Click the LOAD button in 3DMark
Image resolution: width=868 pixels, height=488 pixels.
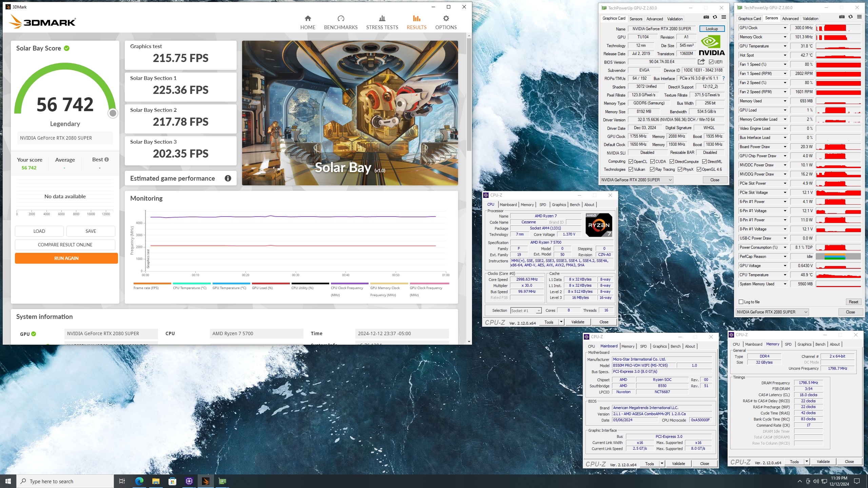tap(39, 231)
